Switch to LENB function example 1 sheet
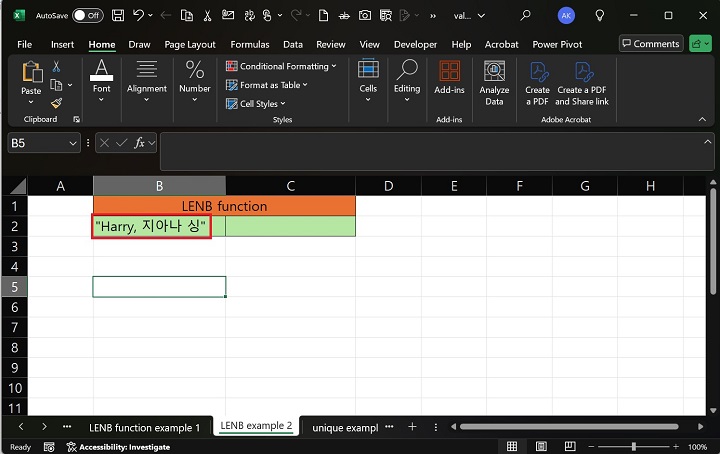This screenshot has width=720, height=454. [144, 427]
